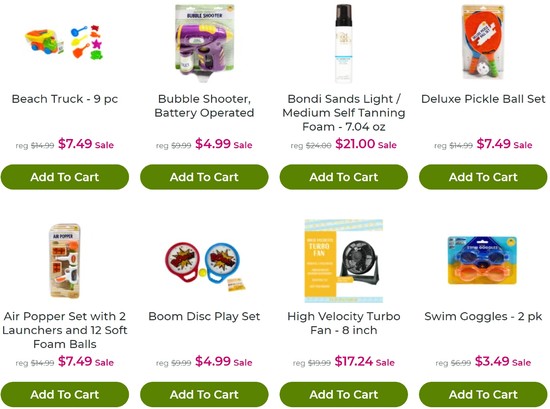View the Air Popper Set product image
This screenshot has width=550, height=409.
point(65,261)
